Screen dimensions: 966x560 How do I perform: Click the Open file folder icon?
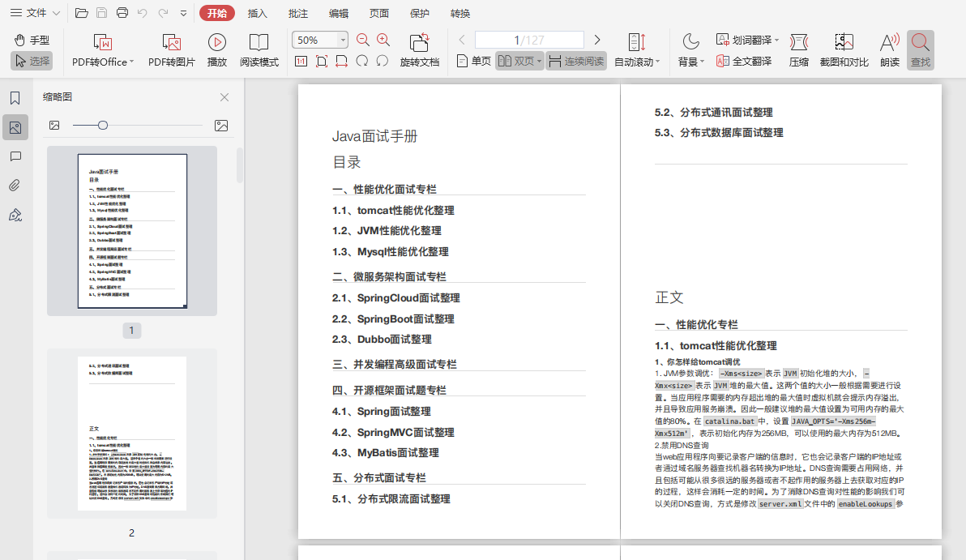[81, 13]
